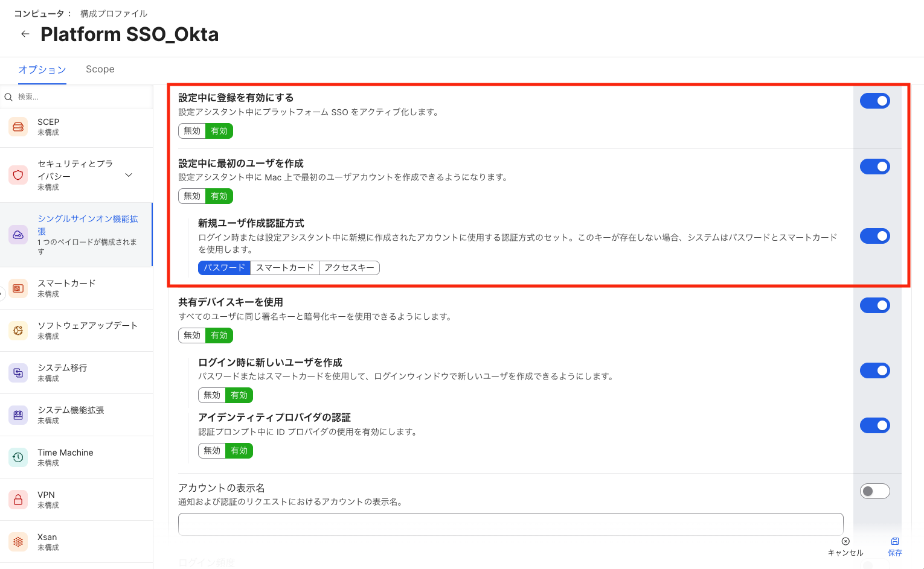Enable the アカウントの表示名 switch
Screen dimensions: 924x569
874,491
